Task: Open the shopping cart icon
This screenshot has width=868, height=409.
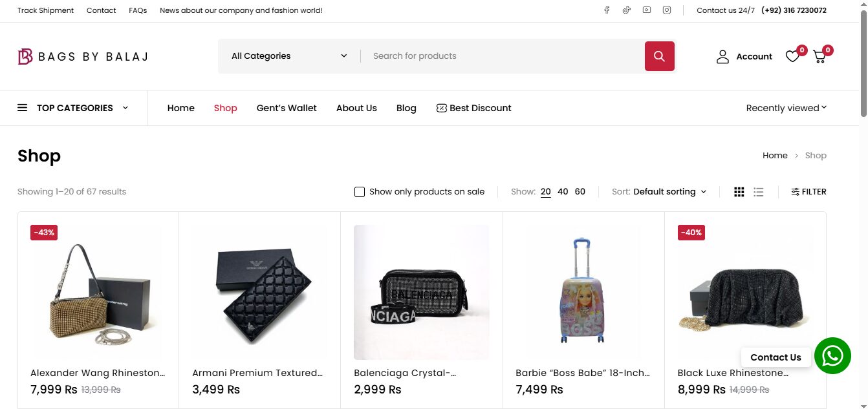Action: 819,57
